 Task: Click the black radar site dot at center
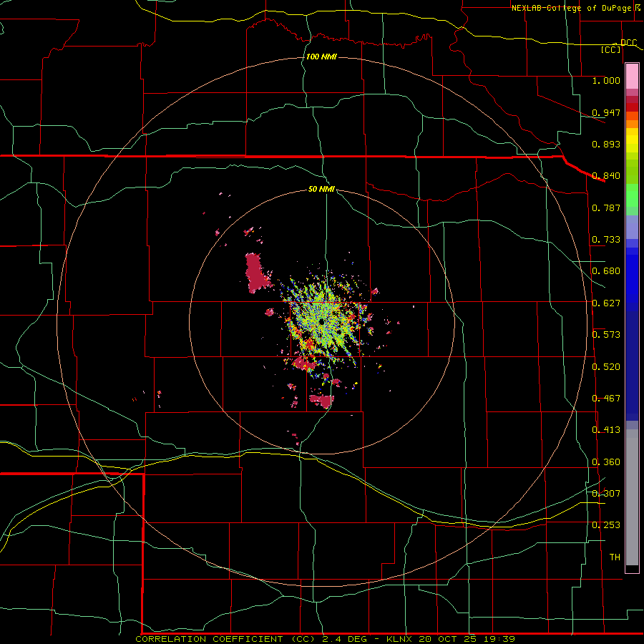[x=321, y=321]
